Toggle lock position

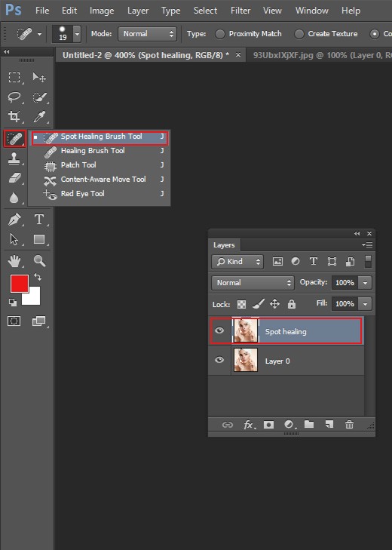(274, 304)
